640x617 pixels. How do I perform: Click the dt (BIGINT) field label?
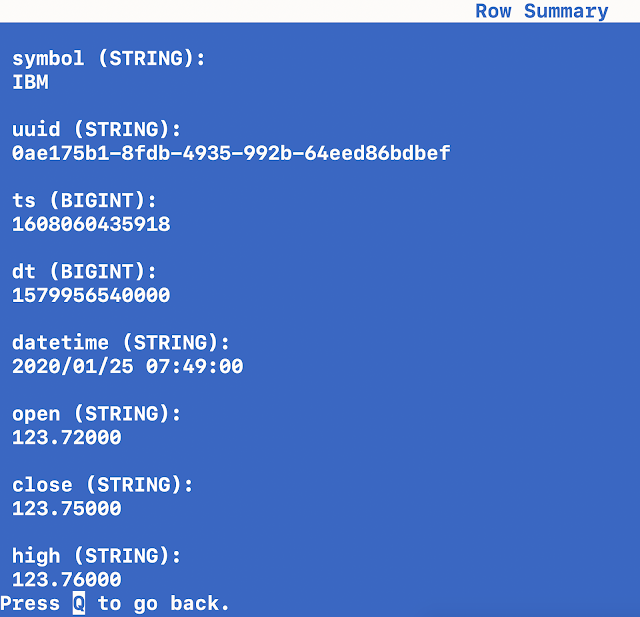click(x=85, y=272)
